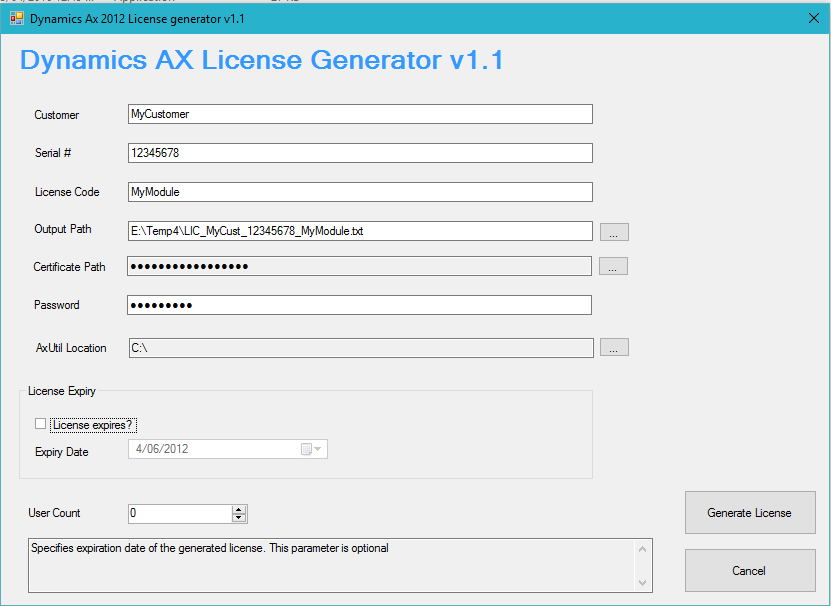
Task: Click the Expiry Date value 4/06/2012
Action: pos(162,449)
